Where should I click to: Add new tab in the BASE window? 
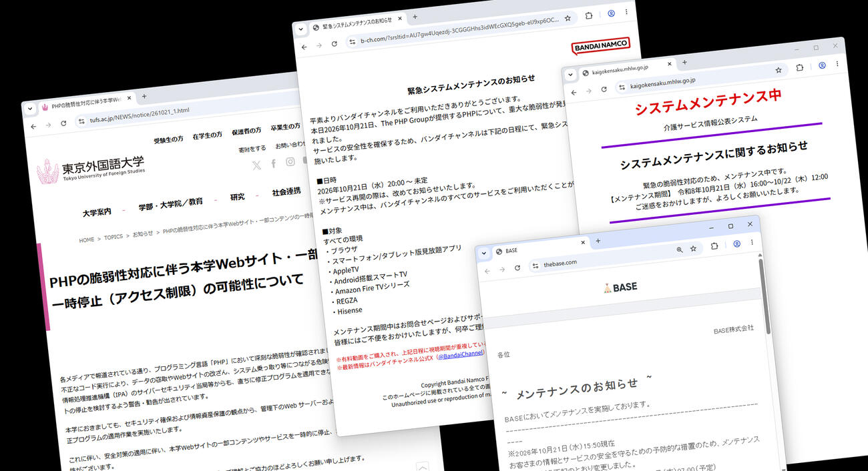[598, 241]
